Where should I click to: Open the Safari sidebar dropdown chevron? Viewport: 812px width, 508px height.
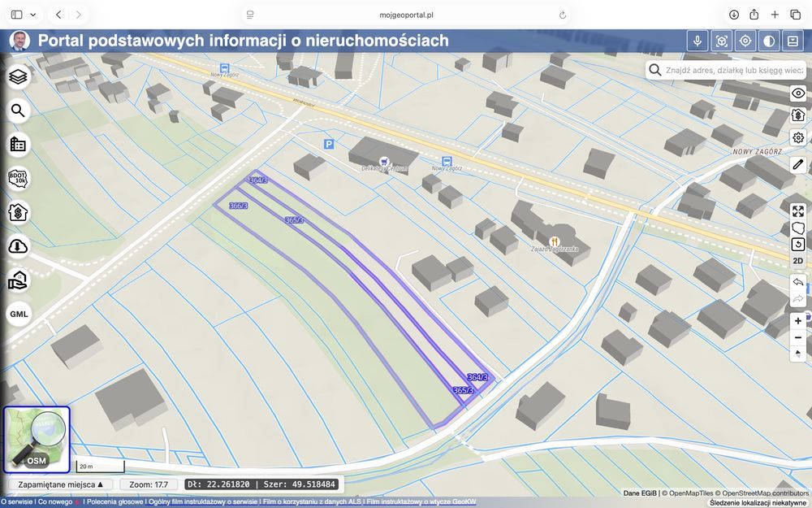[x=33, y=15]
